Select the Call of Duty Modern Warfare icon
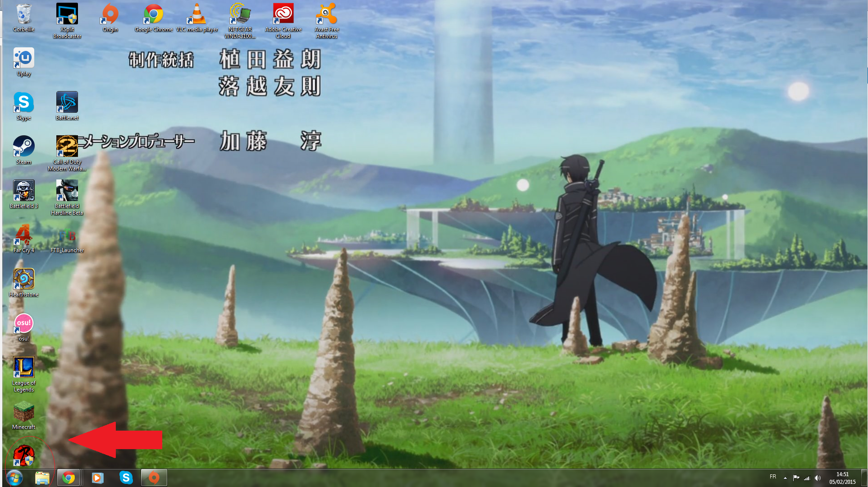 tap(67, 153)
